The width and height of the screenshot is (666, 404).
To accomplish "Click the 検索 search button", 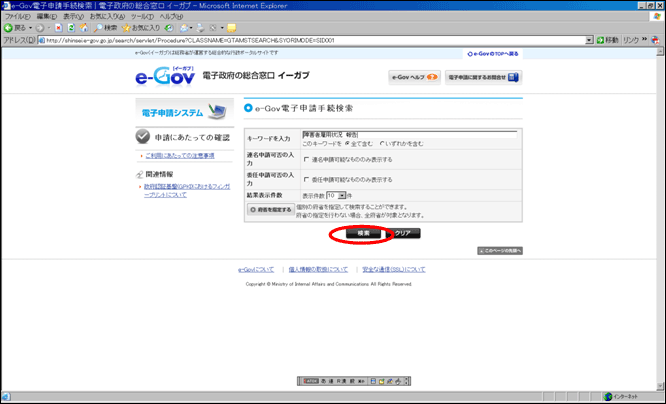I will pyautogui.click(x=365, y=233).
